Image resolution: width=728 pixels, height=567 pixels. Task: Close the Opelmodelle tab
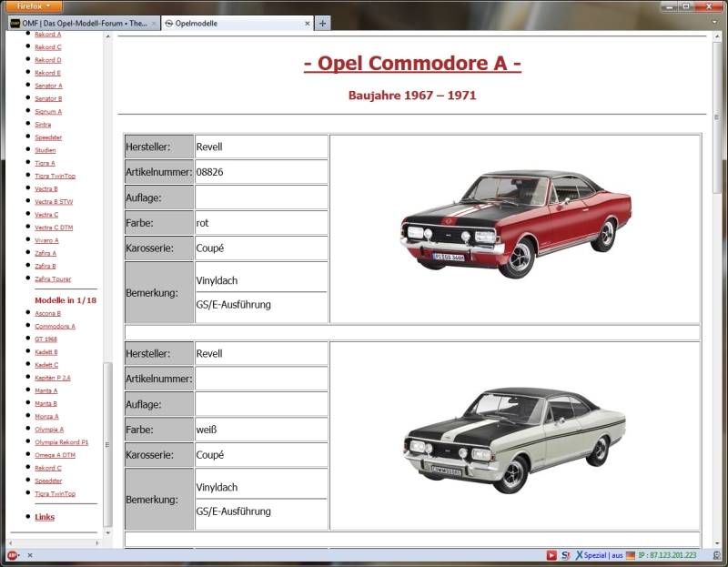pos(307,23)
